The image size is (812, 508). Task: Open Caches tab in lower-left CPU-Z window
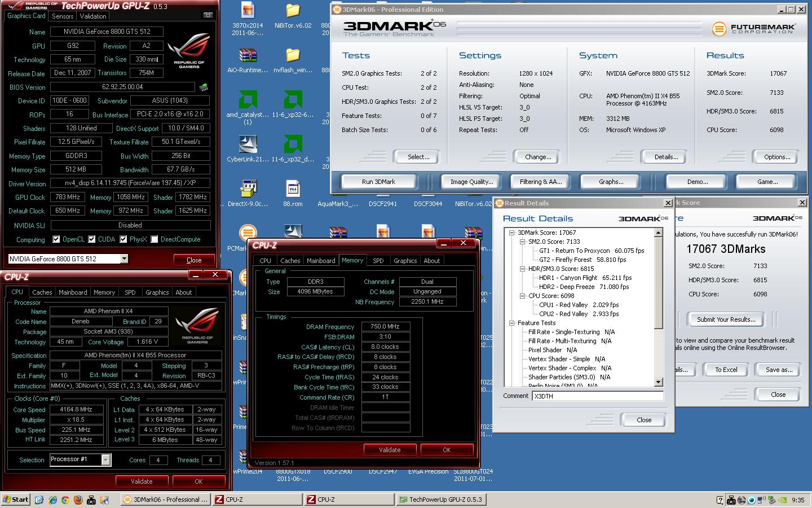[x=42, y=292]
